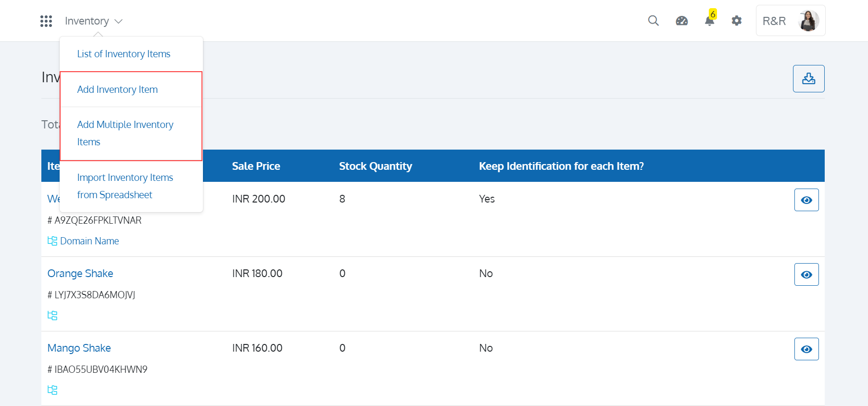Viewport: 868px width, 406px height.
Task: Open the Domain Name category link
Action: pyautogui.click(x=89, y=241)
